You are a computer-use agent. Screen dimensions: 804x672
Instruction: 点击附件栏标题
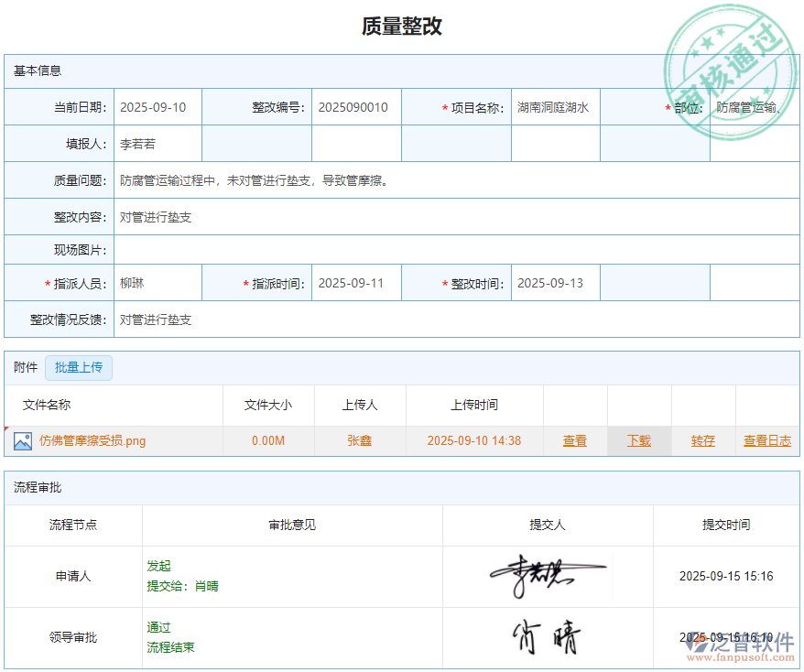point(24,367)
